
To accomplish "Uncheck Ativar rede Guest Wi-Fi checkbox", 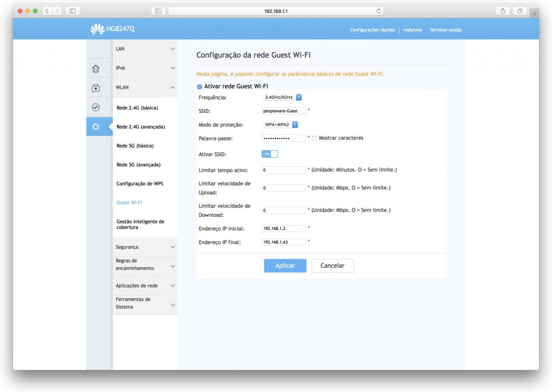I will coord(199,87).
